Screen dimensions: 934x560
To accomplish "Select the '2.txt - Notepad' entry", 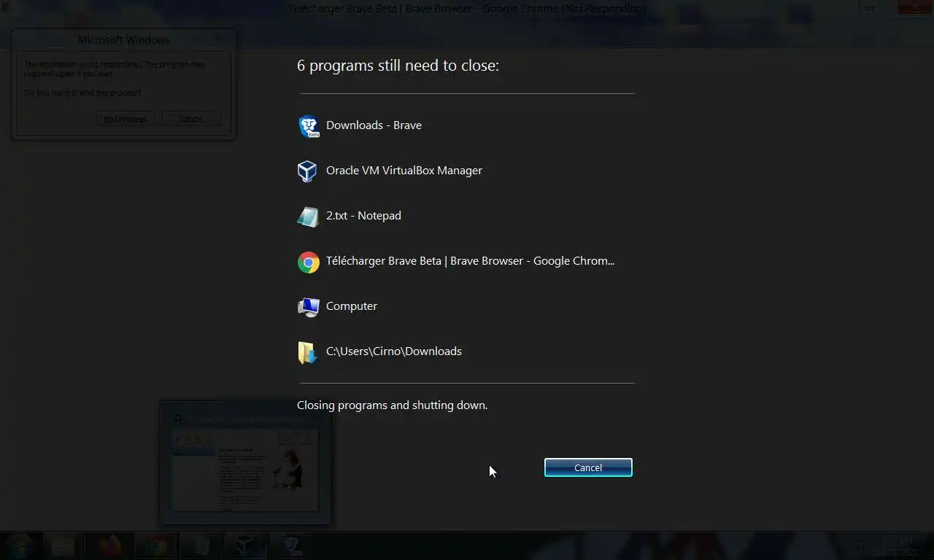I will (363, 216).
